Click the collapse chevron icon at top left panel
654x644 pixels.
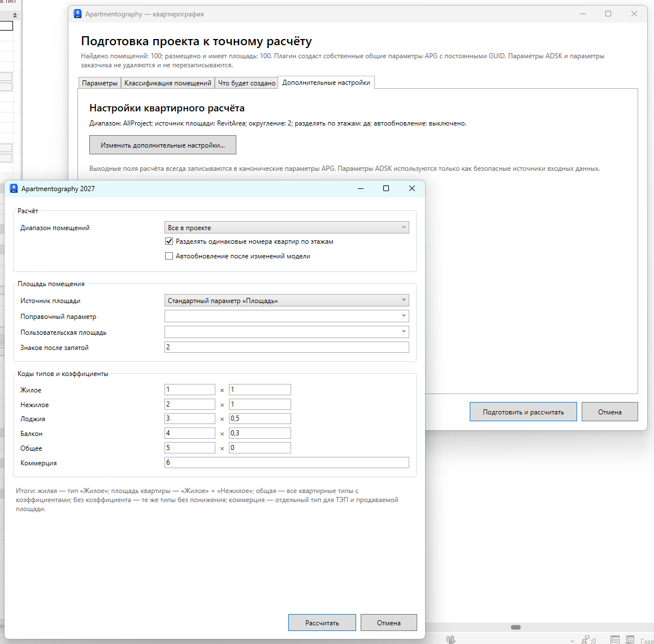[x=15, y=15]
